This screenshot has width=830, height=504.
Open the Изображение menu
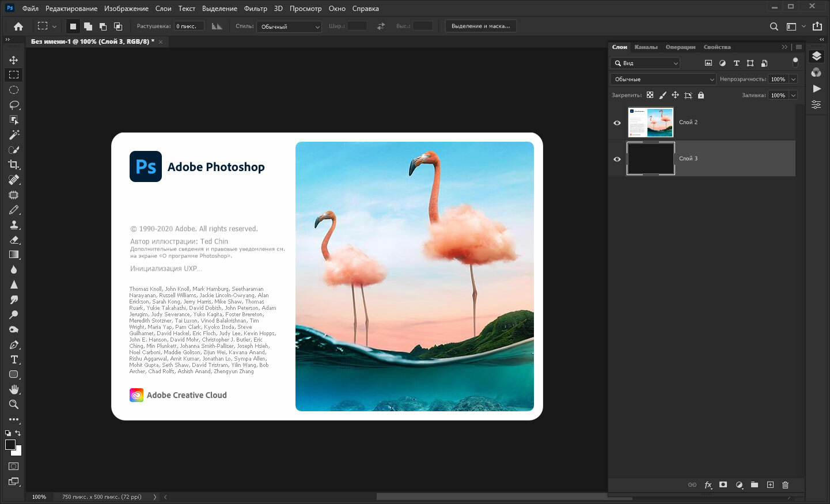(x=126, y=9)
